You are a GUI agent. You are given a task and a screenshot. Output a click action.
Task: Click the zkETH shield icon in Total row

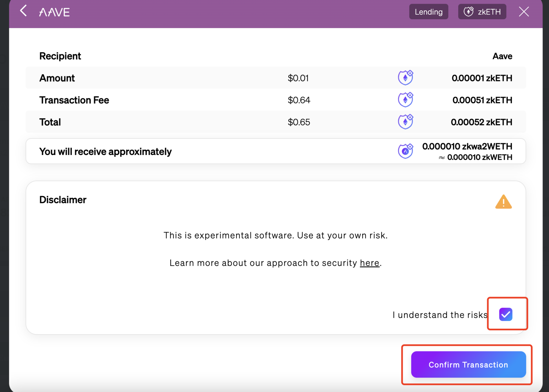click(405, 122)
